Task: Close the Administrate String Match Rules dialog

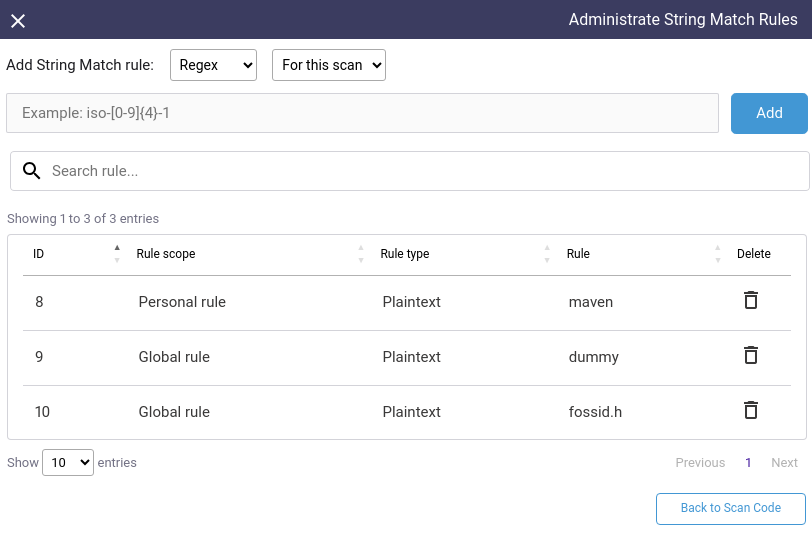Action: 18,21
